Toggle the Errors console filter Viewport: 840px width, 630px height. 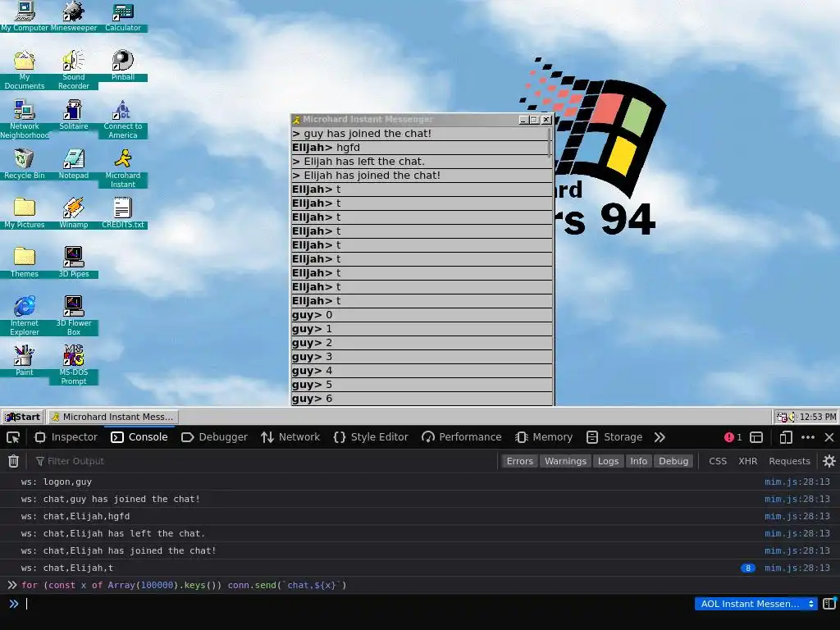click(x=519, y=461)
